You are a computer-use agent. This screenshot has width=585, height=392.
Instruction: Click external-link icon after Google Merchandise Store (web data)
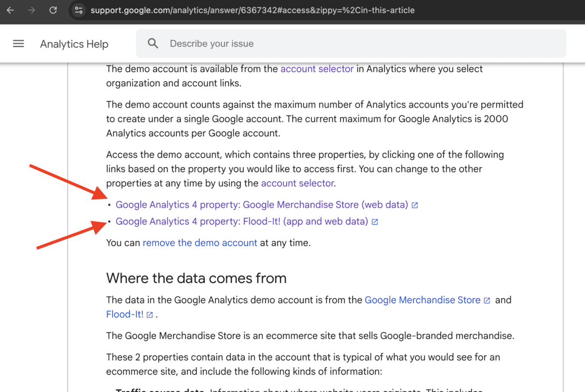[415, 205]
